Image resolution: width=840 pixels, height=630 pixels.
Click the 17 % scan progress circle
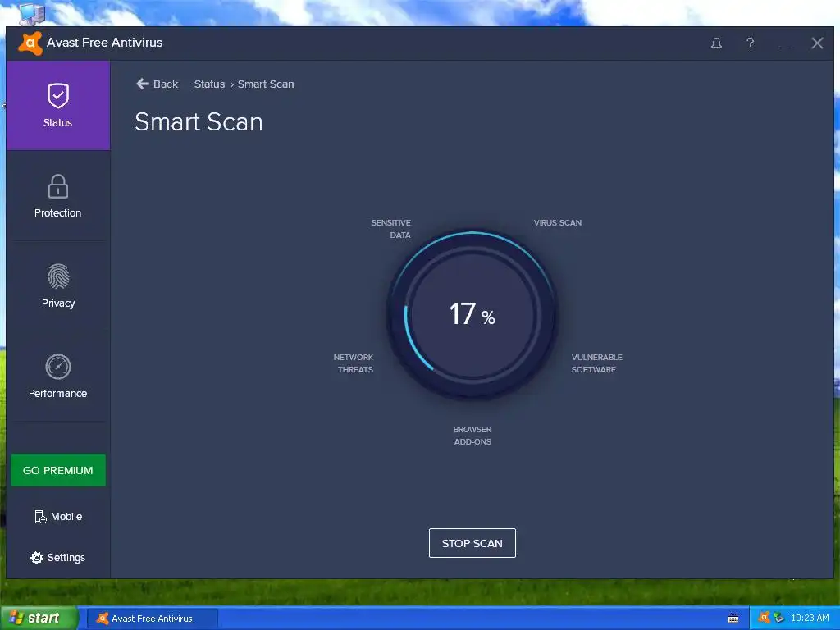[472, 314]
